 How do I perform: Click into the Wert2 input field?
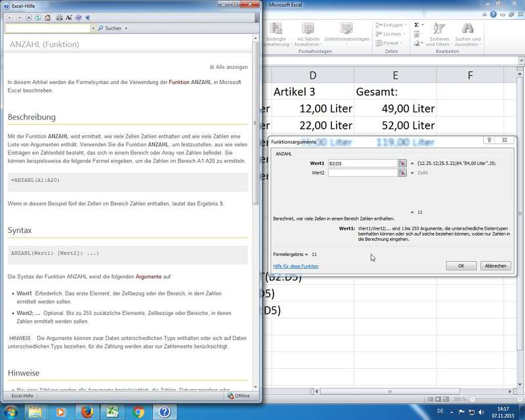pos(362,173)
